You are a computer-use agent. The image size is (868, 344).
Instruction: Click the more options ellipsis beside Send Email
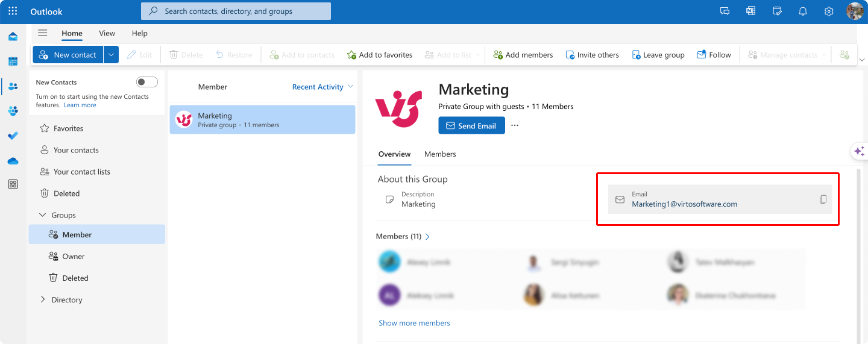point(515,125)
